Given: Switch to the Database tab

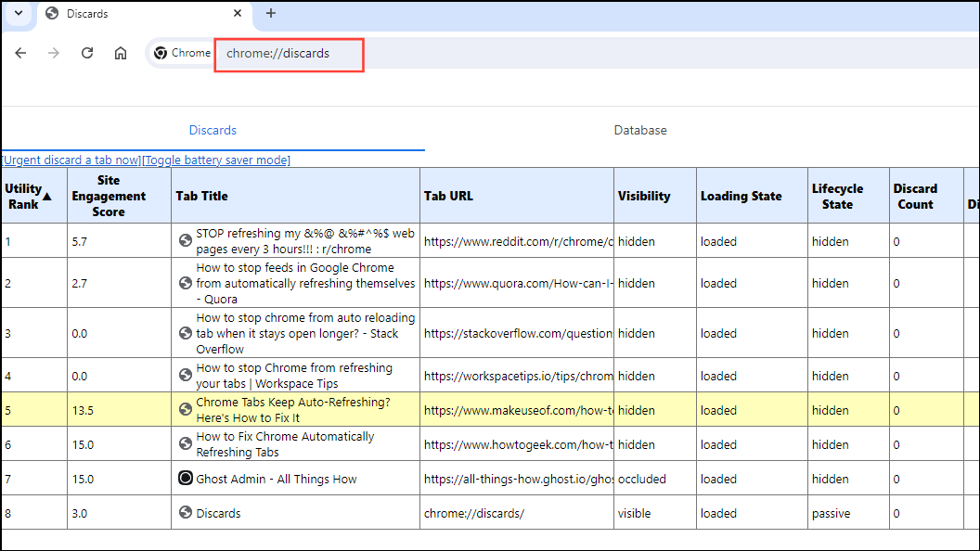Looking at the screenshot, I should point(640,130).
